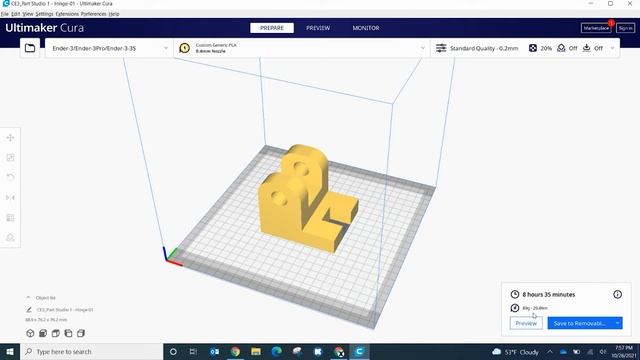
Task: Collapse the Object list panel
Action: coord(28,298)
